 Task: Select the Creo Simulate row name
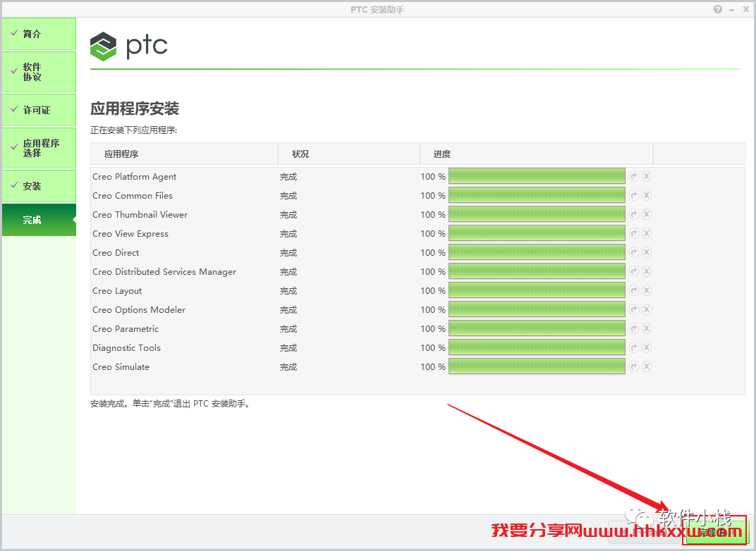point(121,367)
